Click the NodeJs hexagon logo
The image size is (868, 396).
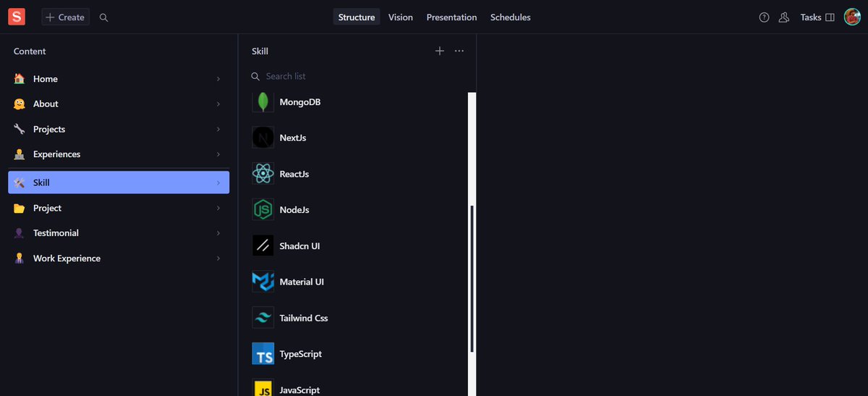pos(263,210)
